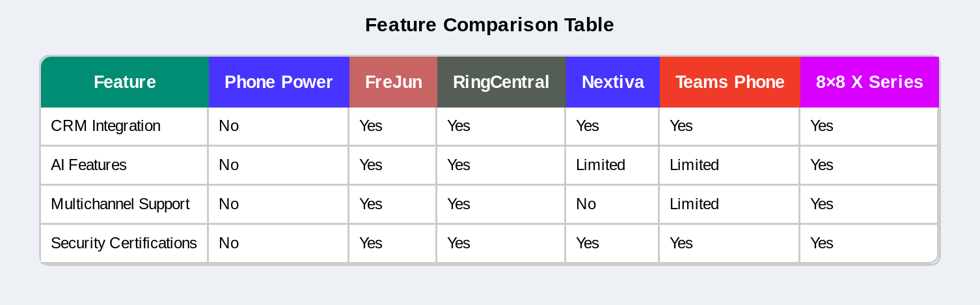
Task: Click the FreJun column header
Action: [x=393, y=82]
